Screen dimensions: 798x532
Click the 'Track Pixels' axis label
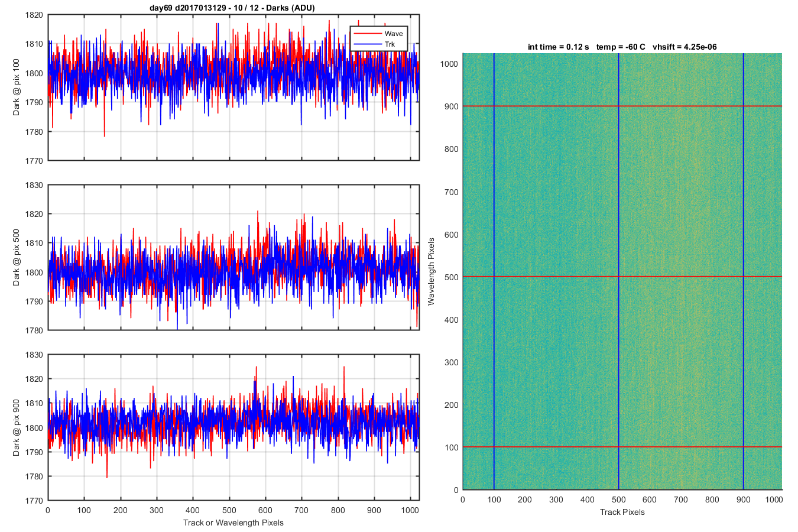(622, 512)
